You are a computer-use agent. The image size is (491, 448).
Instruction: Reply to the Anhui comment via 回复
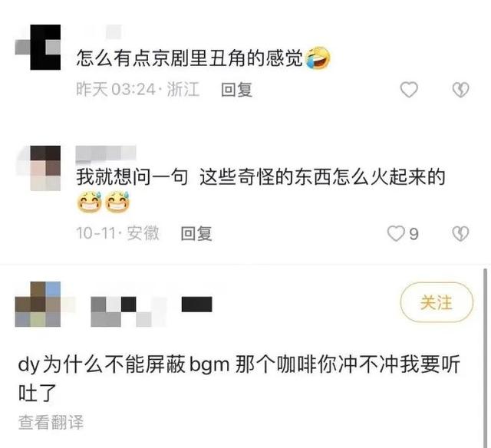[196, 233]
